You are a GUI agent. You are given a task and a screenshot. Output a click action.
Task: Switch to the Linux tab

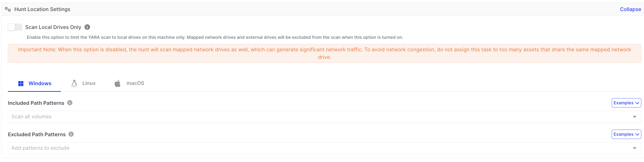89,83
